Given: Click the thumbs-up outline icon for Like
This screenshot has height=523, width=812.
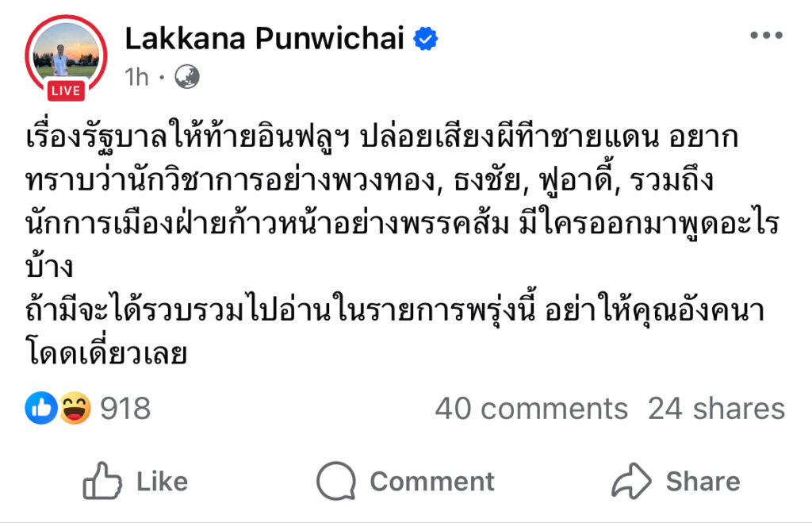Looking at the screenshot, I should click(102, 481).
